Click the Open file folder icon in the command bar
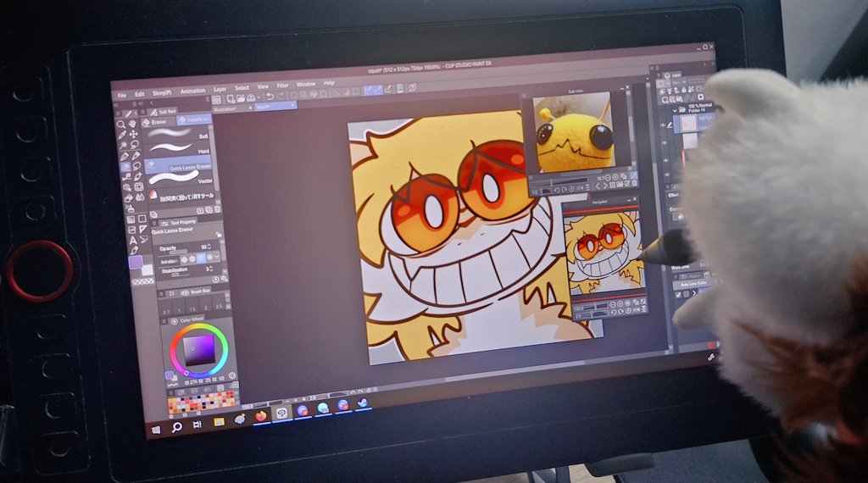Image resolution: width=868 pixels, height=483 pixels. [240, 98]
